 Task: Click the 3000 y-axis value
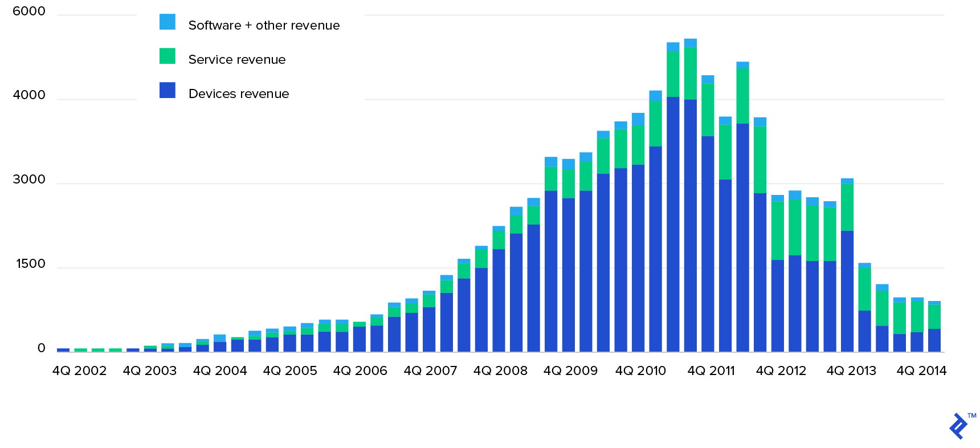[29, 180]
